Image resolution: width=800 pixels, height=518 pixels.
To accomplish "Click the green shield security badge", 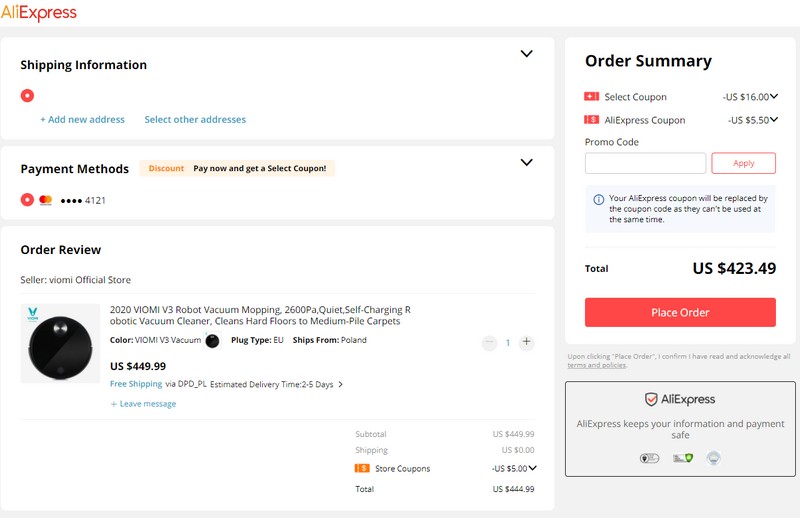I will pyautogui.click(x=682, y=458).
